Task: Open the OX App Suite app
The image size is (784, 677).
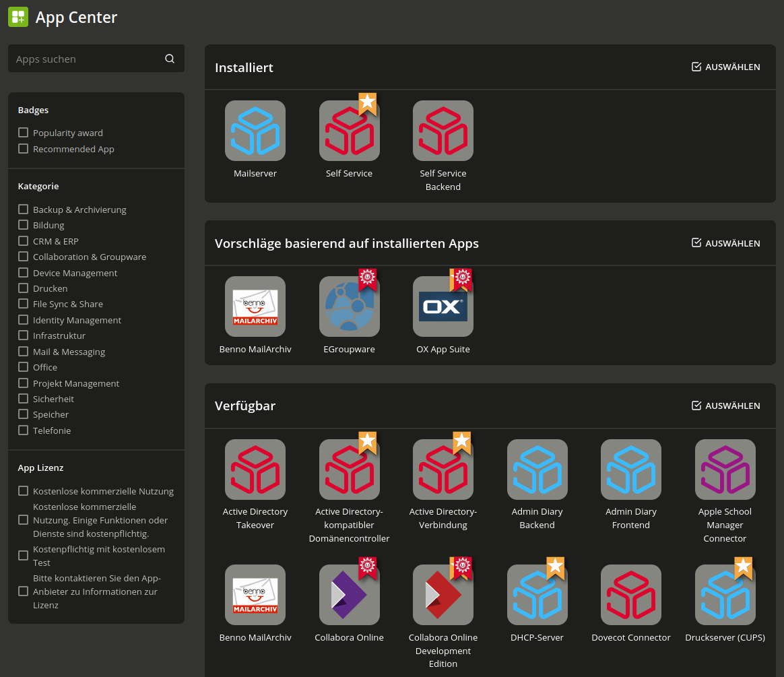Action: [x=443, y=307]
